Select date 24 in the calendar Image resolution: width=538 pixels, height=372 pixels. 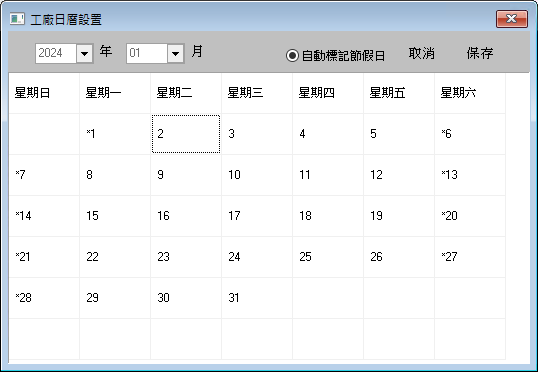tap(257, 257)
